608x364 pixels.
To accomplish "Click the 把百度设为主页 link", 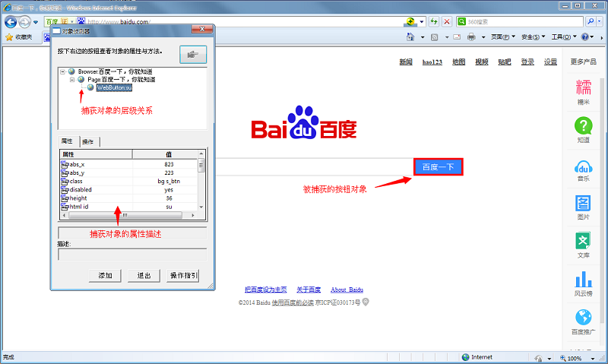I will coord(265,290).
